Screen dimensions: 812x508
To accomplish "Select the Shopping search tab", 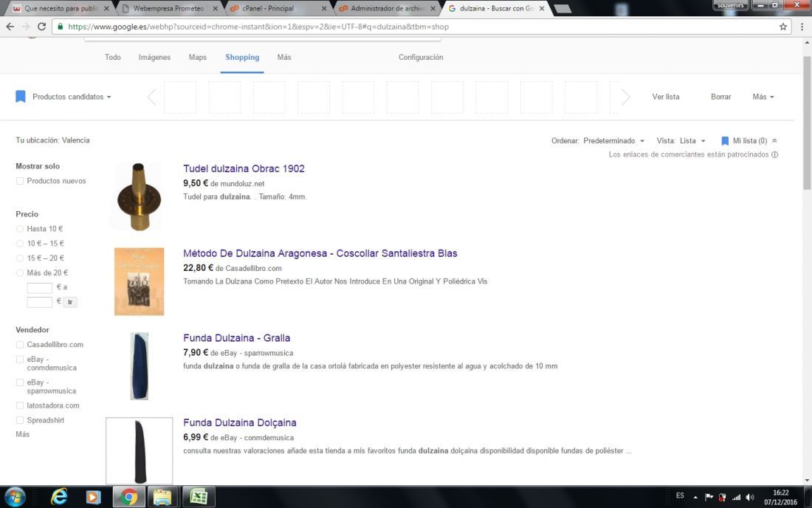I will click(x=242, y=58).
